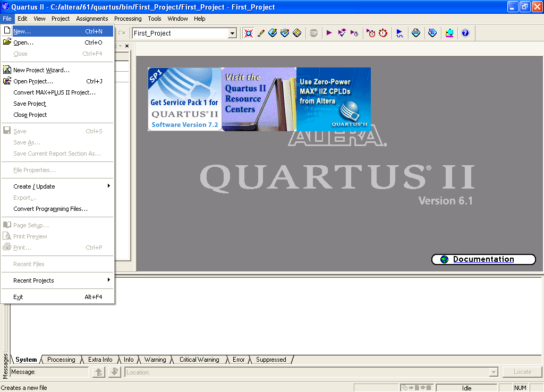Click the Documentation link button
The height and width of the screenshot is (392, 544).
coord(483,259)
